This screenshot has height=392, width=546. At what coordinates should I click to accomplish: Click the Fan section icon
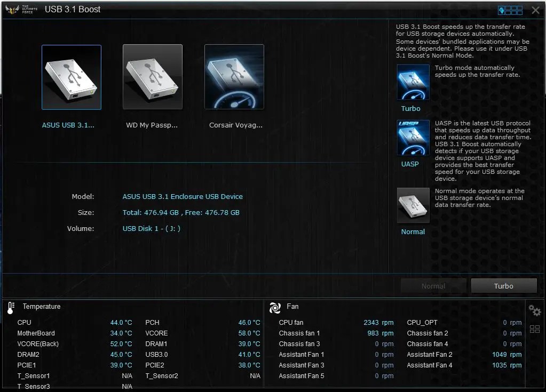[x=275, y=308]
